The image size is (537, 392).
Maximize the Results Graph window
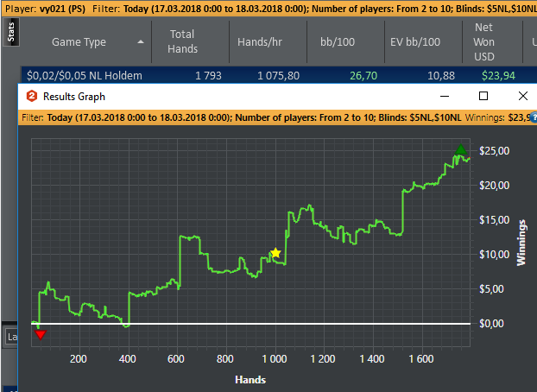483,96
